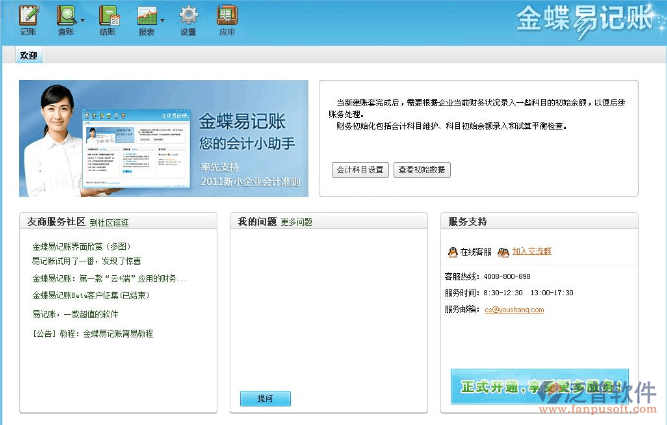Open the 更多问题 link
This screenshot has height=425, width=667.
(x=296, y=222)
